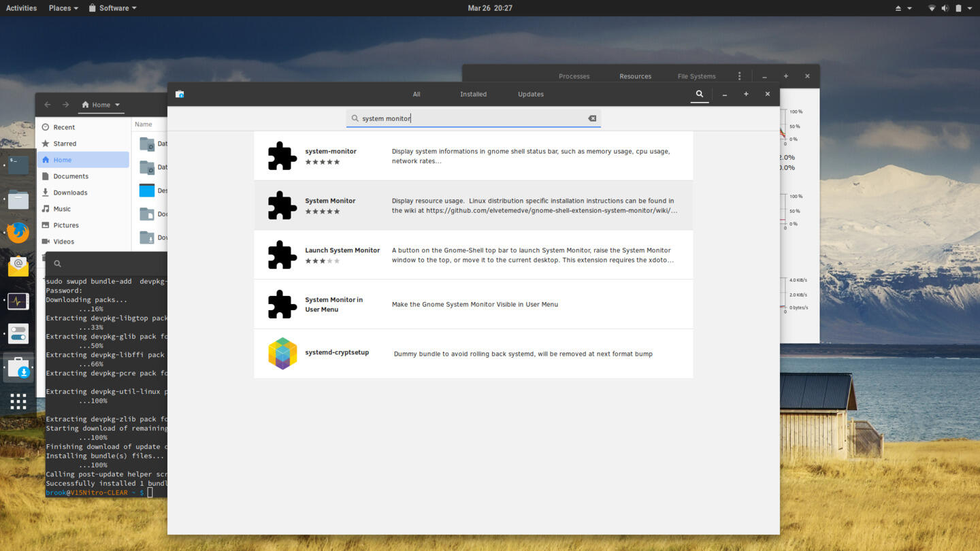Open the system-monitor result title
This screenshot has width=980, height=551.
coord(331,152)
